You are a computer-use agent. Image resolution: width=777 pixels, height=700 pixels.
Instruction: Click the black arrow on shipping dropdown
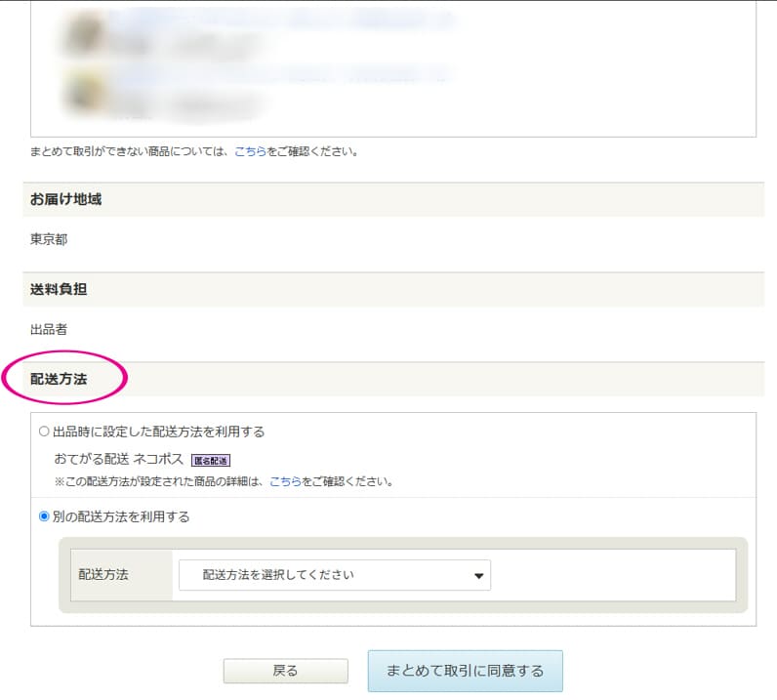point(478,576)
